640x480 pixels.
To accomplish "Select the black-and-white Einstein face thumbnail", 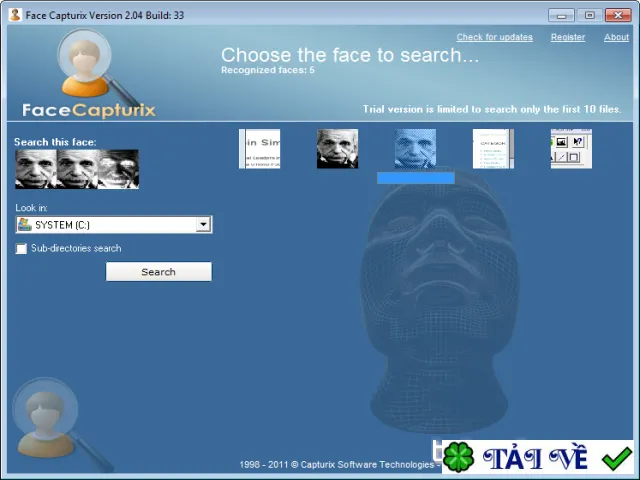I will (338, 149).
